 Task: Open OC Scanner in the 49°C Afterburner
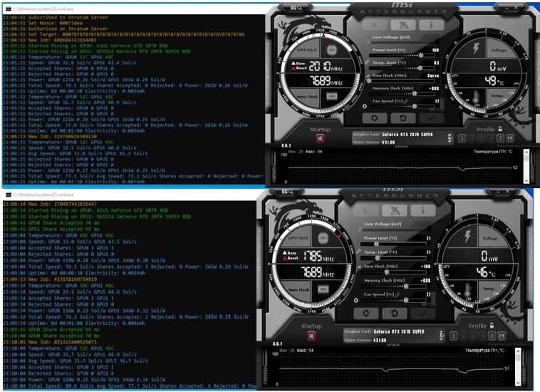[296, 8]
